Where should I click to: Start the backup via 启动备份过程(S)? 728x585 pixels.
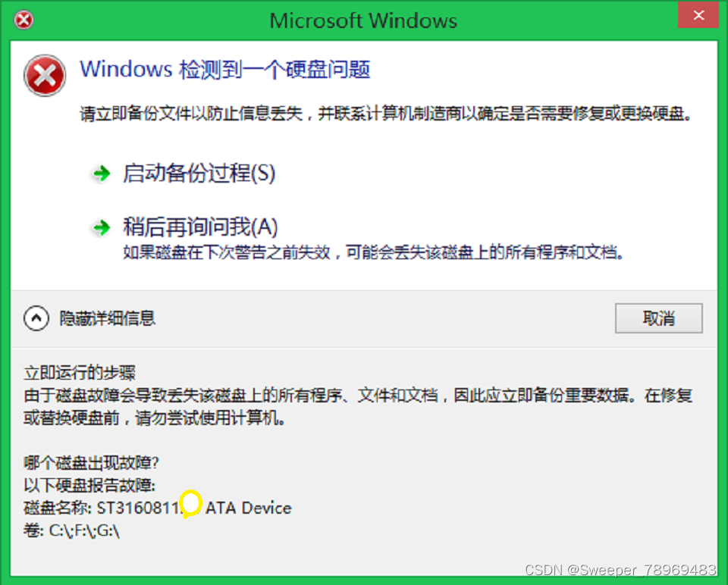coord(199,174)
